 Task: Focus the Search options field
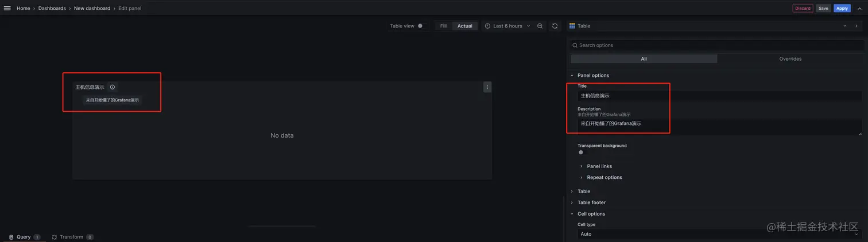pyautogui.click(x=718, y=45)
